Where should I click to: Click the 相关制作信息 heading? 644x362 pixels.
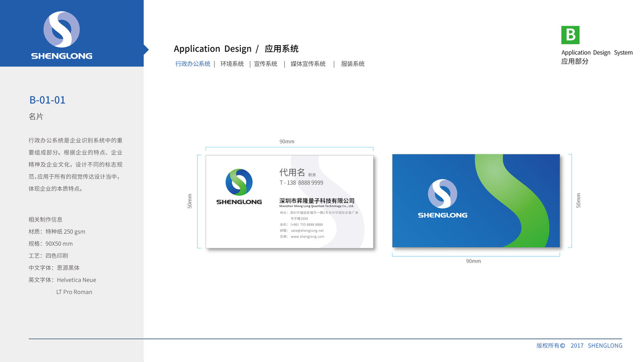[45, 219]
